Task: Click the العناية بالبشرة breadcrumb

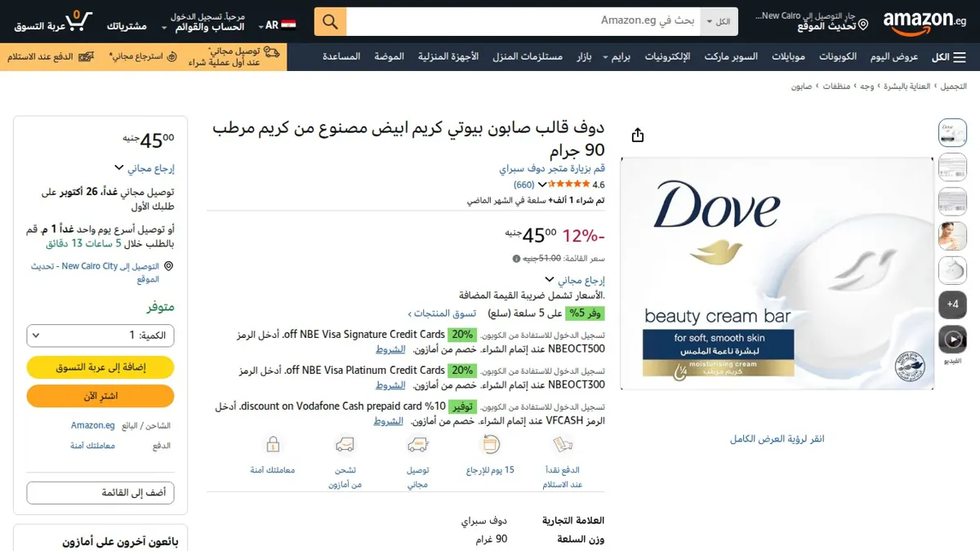Action: point(908,86)
